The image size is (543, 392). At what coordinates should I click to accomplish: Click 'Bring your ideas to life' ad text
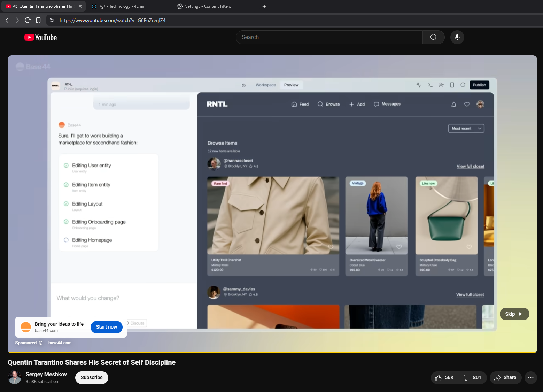[x=59, y=324]
